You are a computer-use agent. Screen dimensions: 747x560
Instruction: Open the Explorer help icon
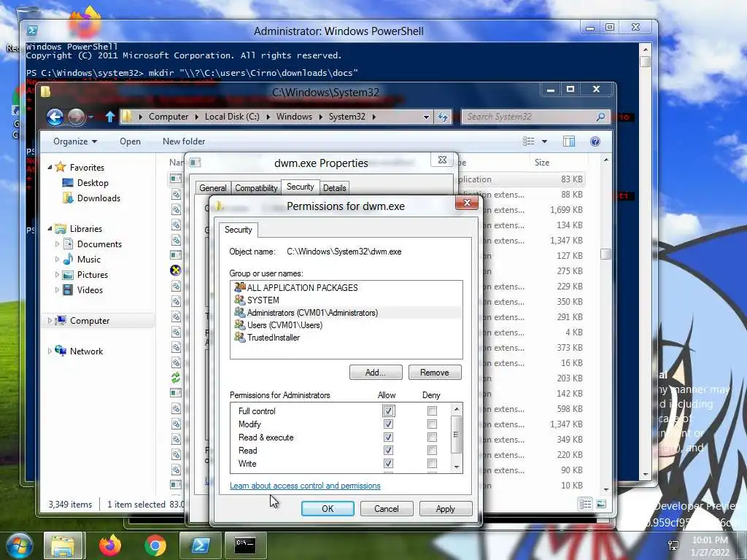(595, 141)
